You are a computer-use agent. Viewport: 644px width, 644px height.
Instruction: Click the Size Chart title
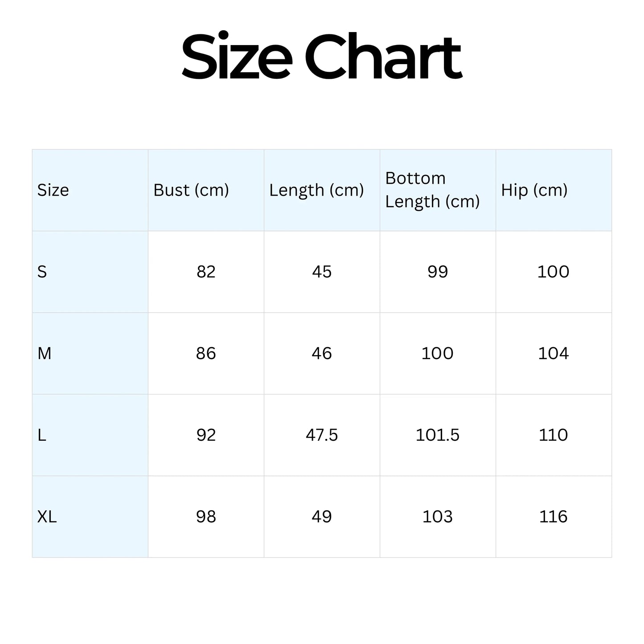[x=321, y=57]
